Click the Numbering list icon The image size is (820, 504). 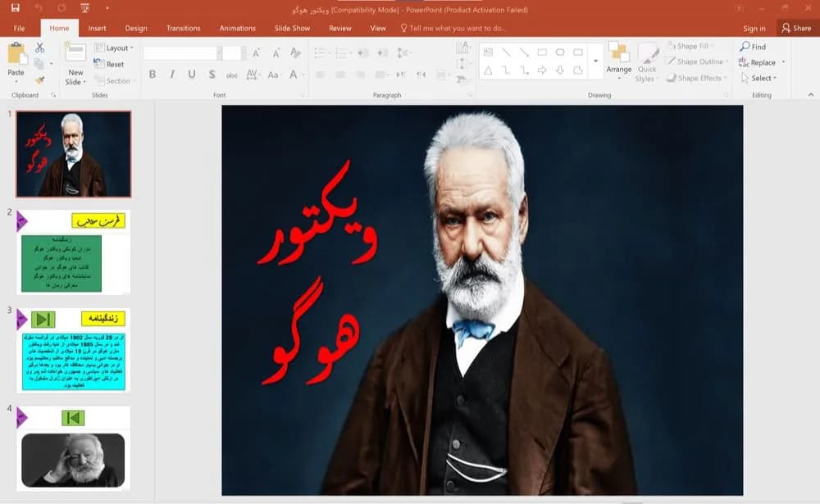[343, 52]
